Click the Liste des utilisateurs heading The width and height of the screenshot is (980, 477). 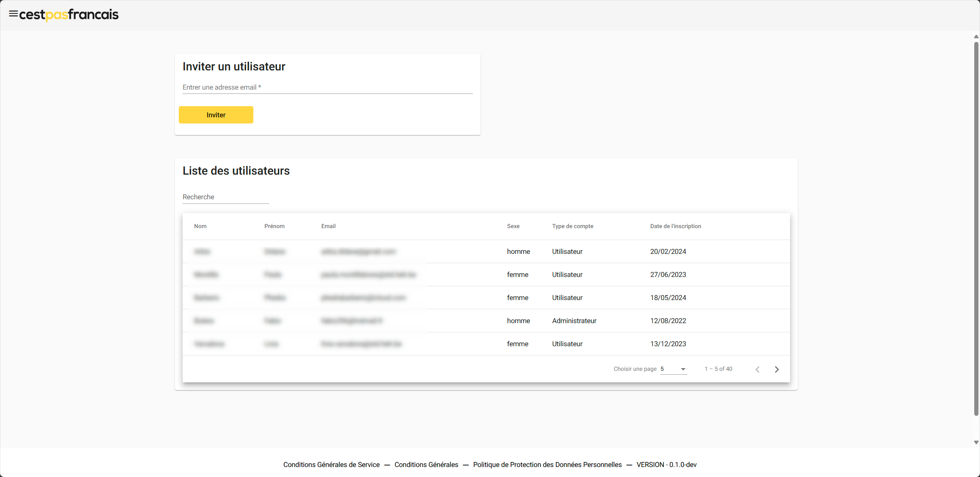(x=236, y=171)
